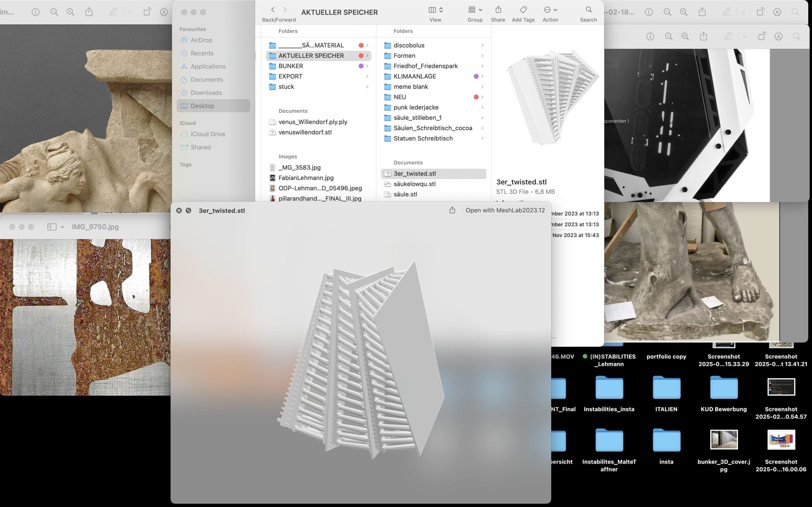Viewport: 812px width, 507px height.
Task: Click the Finder Share toolbar icon
Action: 498,10
